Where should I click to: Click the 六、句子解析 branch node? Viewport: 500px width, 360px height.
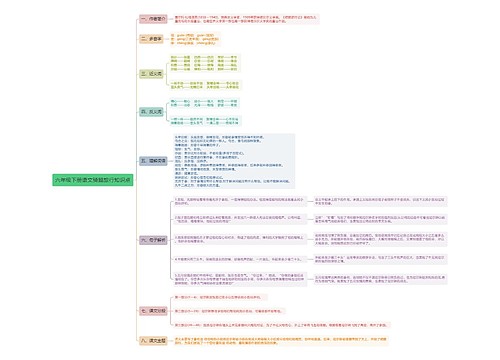[x=153, y=240]
